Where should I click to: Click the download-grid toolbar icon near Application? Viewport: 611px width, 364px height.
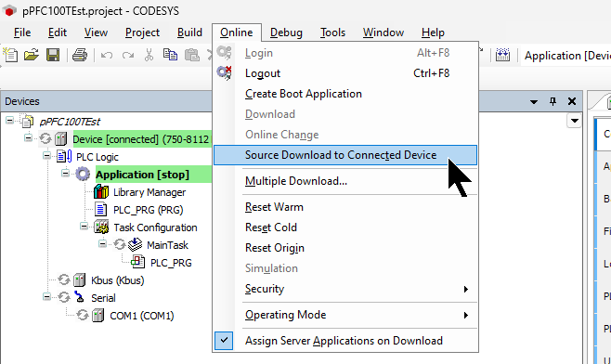(502, 55)
